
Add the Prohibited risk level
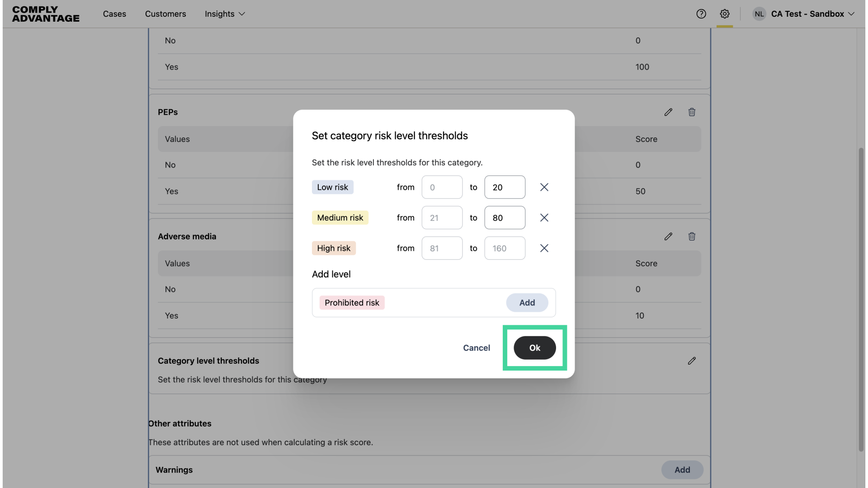click(x=527, y=302)
